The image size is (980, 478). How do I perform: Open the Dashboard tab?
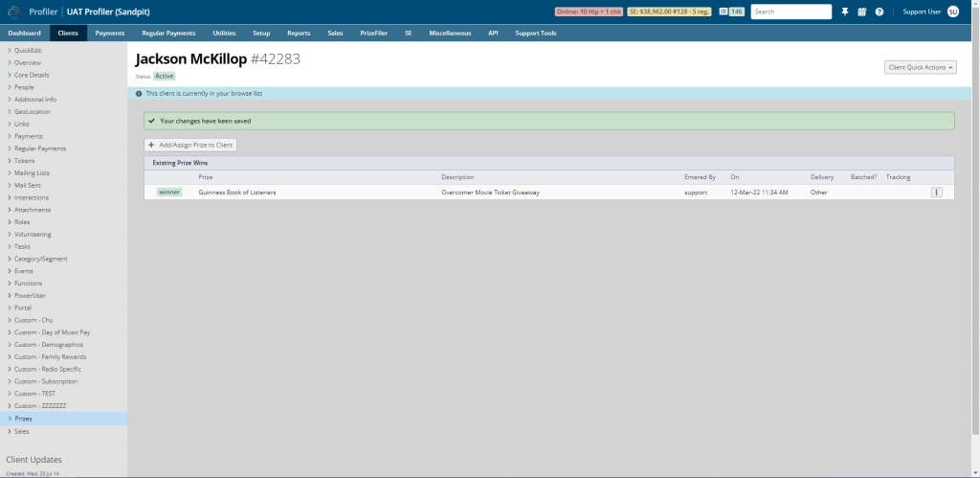click(24, 34)
